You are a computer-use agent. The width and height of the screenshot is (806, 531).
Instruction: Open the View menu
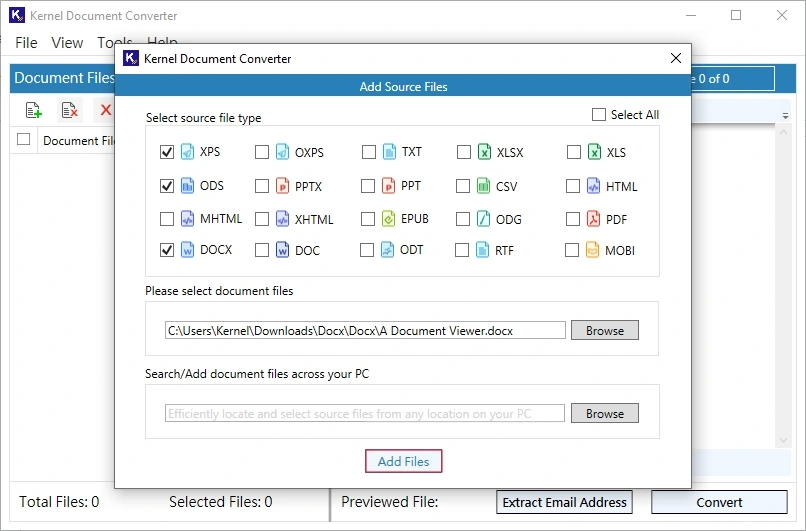coord(67,43)
